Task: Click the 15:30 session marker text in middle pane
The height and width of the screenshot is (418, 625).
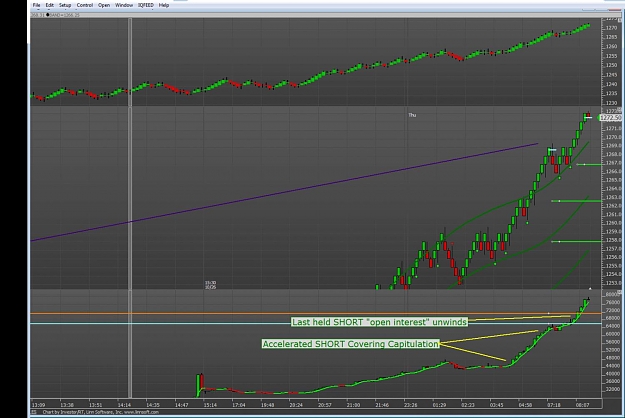Action: click(210, 283)
